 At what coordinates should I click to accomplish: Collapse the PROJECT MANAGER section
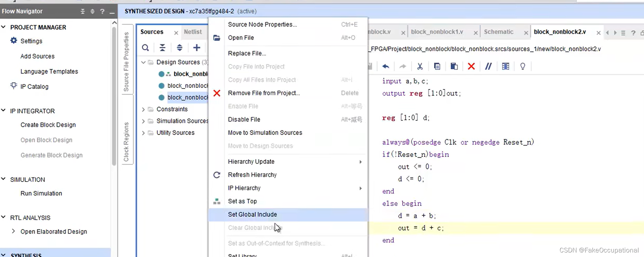pyautogui.click(x=3, y=27)
